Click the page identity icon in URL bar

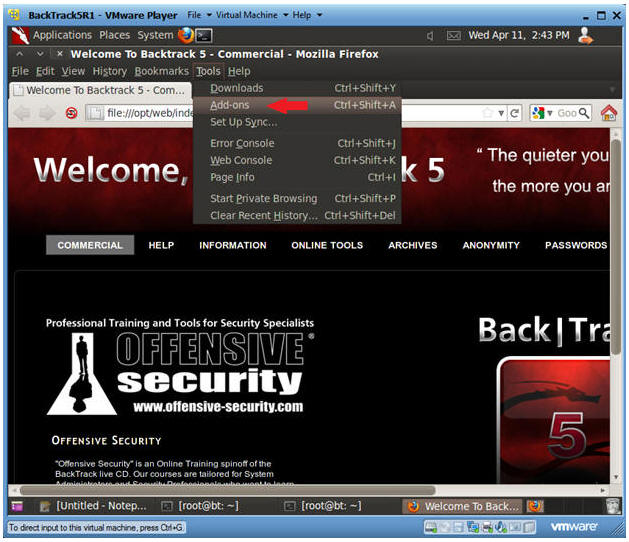pos(96,114)
